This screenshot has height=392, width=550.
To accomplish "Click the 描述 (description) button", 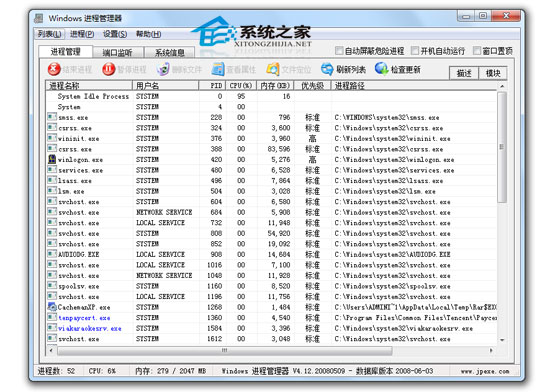I will (464, 73).
